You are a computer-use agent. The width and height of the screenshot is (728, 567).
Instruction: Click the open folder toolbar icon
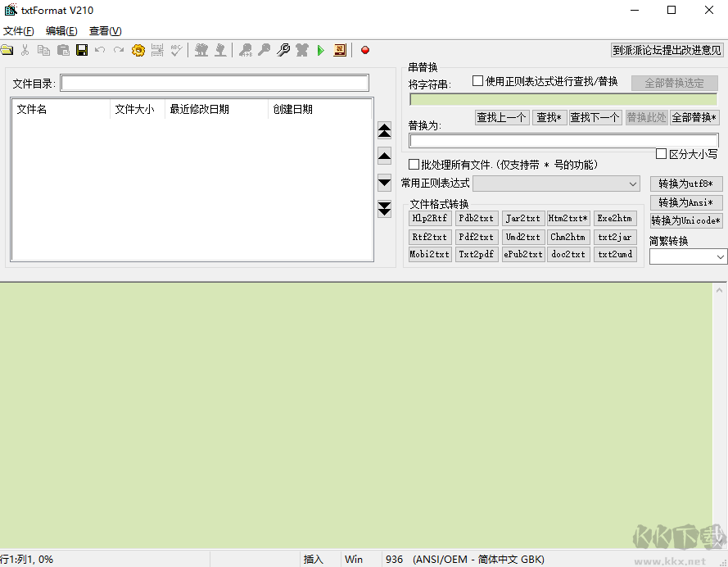click(x=7, y=50)
